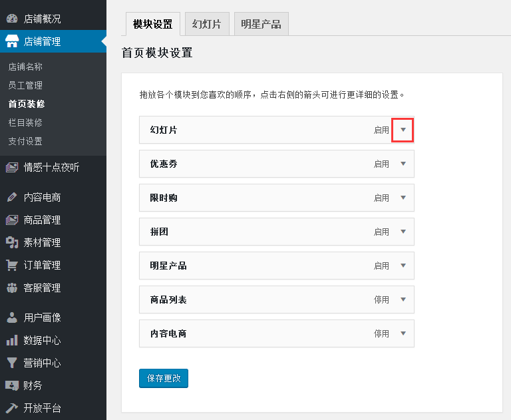Open 内容电商 pencil icon in sidebar
The width and height of the screenshot is (511, 420).
(x=12, y=197)
